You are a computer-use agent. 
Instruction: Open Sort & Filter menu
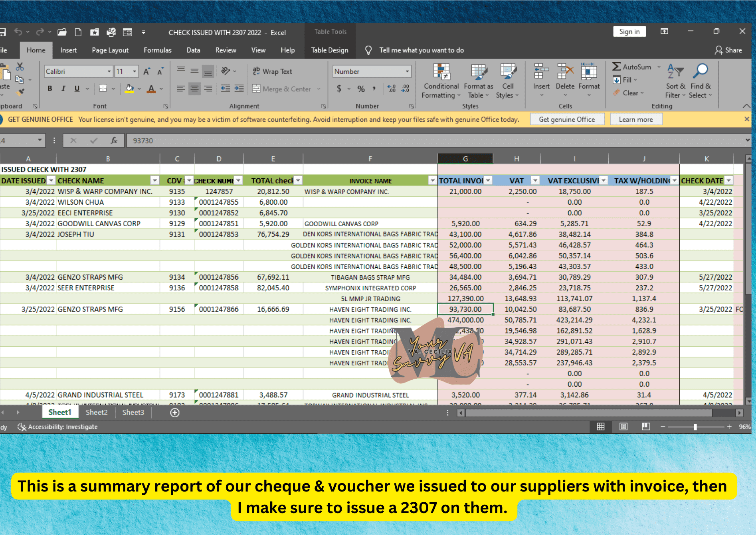[x=675, y=81]
